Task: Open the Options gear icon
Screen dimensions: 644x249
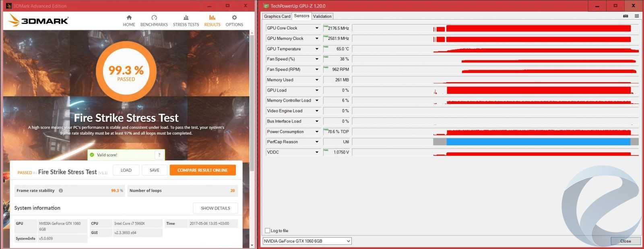Action: [x=234, y=18]
